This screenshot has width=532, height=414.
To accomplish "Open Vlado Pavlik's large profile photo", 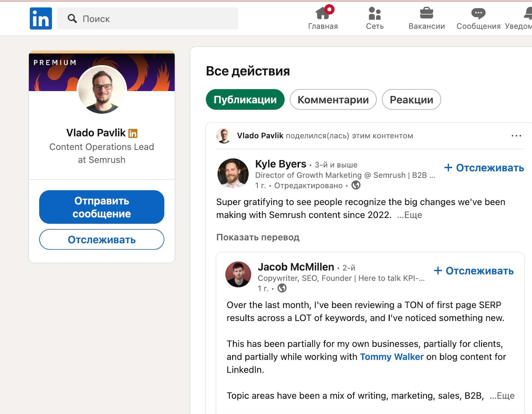I will (x=102, y=90).
